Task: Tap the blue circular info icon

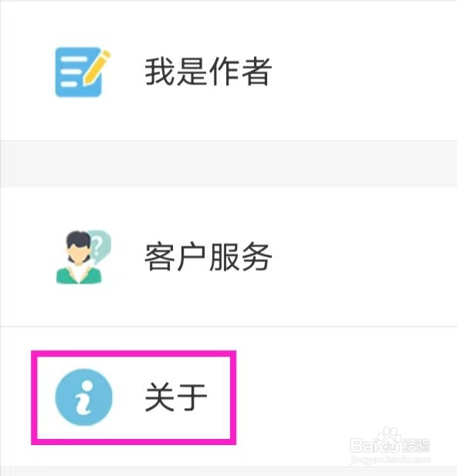Action: [x=83, y=397]
